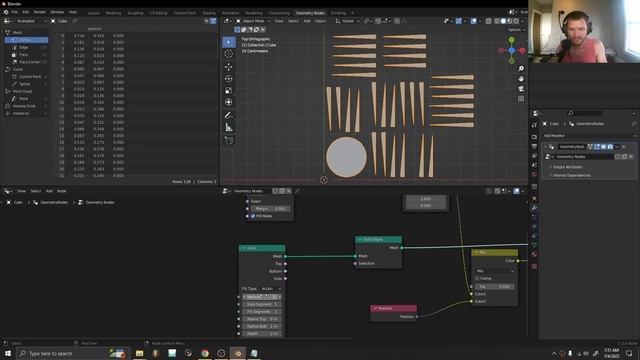Collapse the Cone node header arrow

pos(244,248)
